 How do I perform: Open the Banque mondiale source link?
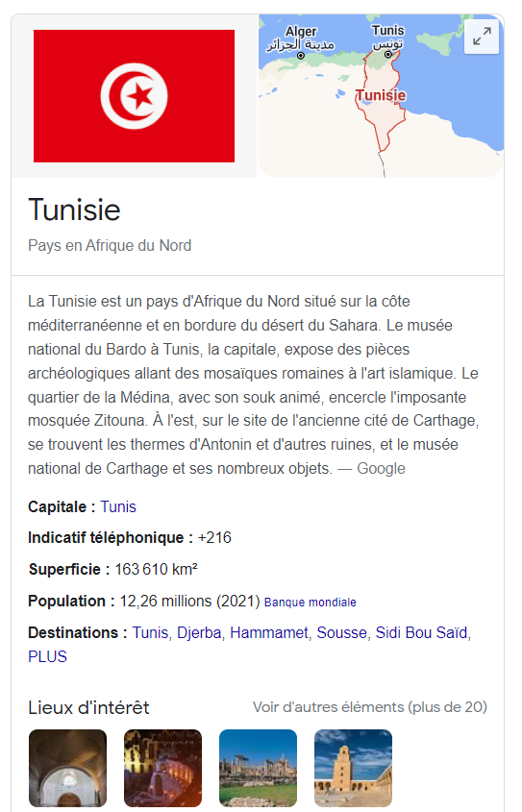coord(311,603)
